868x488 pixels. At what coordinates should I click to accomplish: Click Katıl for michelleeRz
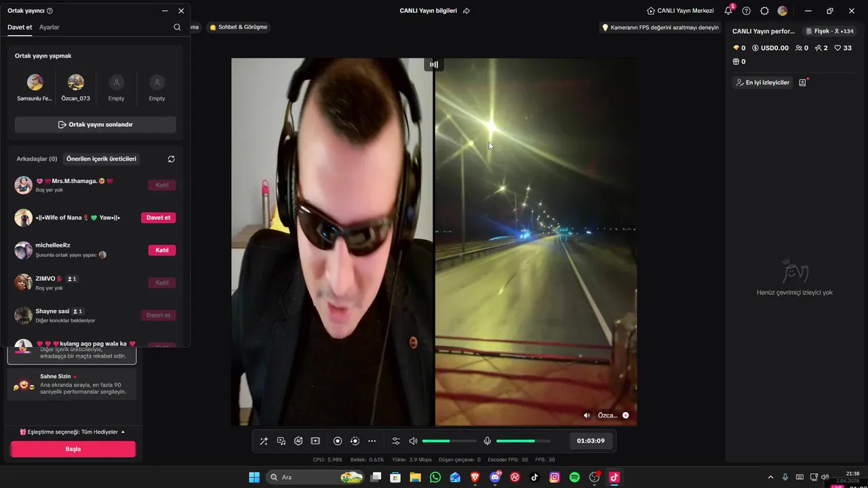click(x=162, y=250)
